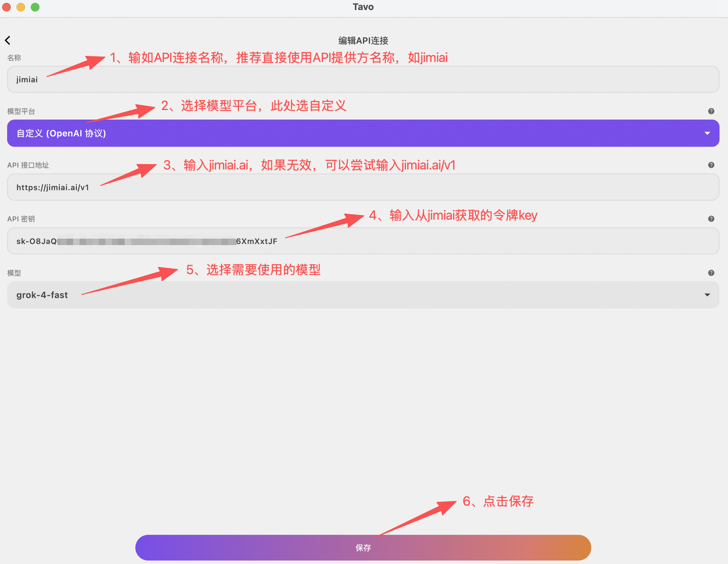Viewport: 728px width, 564px height.
Task: Click the API URL field https://jimiai.ai/v1
Action: [x=363, y=187]
